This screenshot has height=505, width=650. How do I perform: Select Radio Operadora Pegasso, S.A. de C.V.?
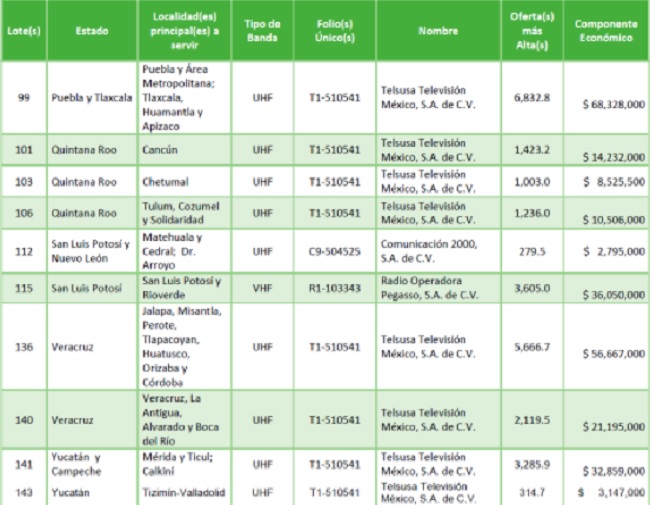pos(429,288)
